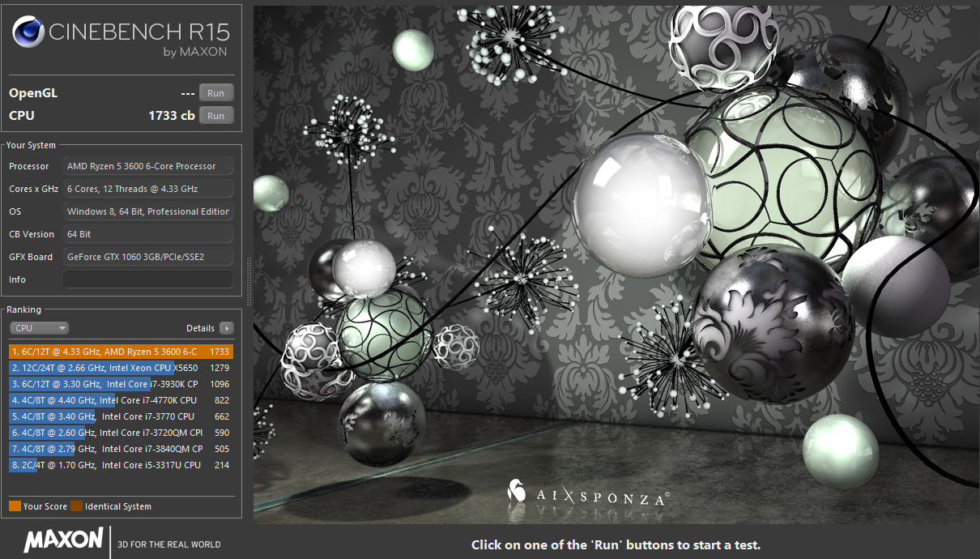
Task: Click the MAXON logo at bottom
Action: (63, 540)
